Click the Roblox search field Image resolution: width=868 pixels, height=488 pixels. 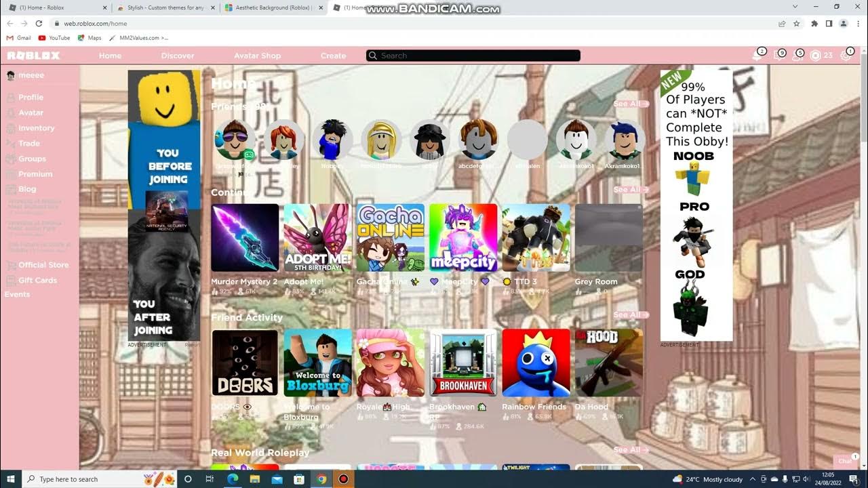[x=473, y=56]
